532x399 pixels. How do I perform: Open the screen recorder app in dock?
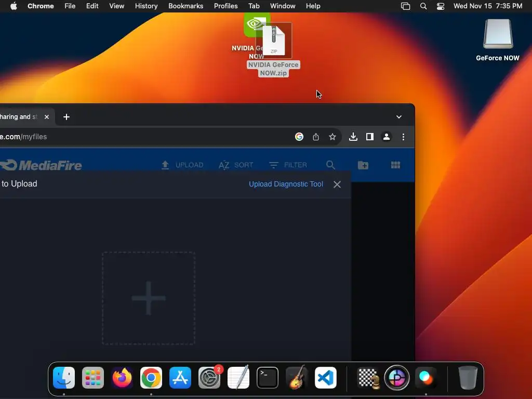click(x=425, y=377)
